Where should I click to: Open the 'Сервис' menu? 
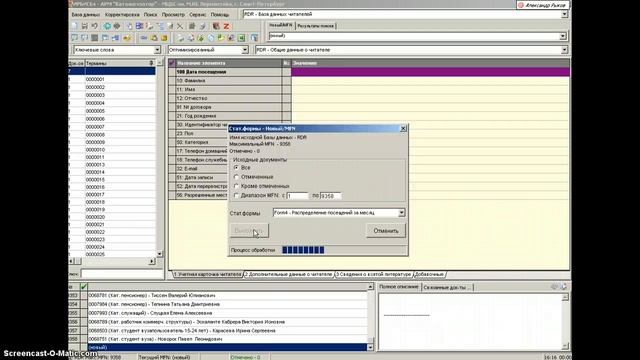198,15
